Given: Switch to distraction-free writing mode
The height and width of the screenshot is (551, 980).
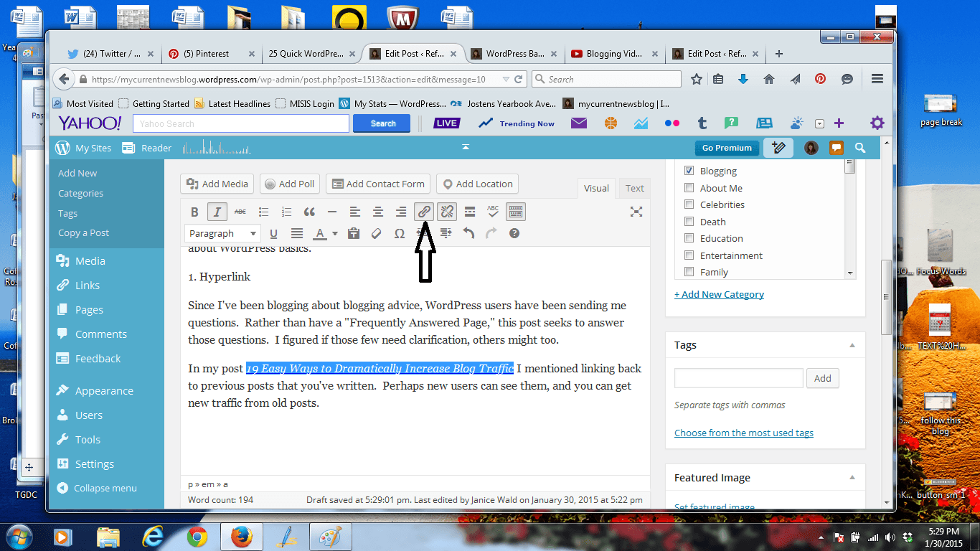Looking at the screenshot, I should pyautogui.click(x=636, y=212).
